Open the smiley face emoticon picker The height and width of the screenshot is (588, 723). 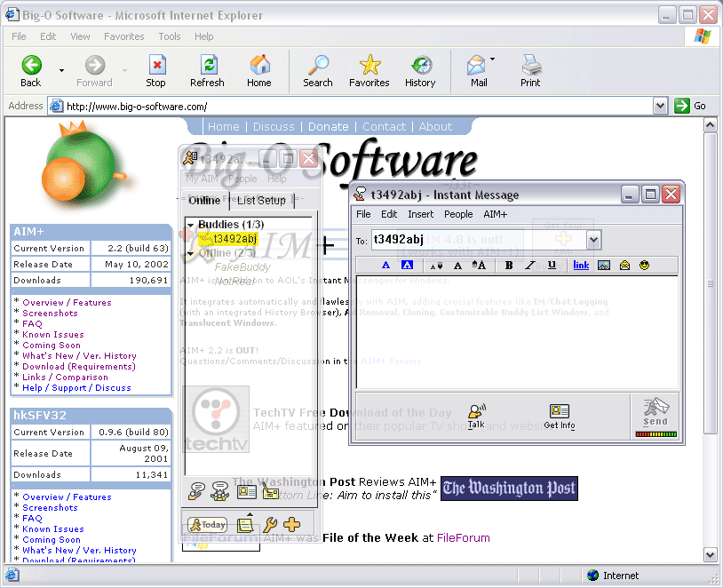click(644, 266)
